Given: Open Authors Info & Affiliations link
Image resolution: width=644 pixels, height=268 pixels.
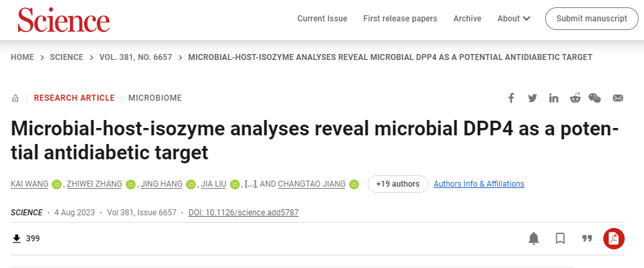Looking at the screenshot, I should tap(478, 184).
